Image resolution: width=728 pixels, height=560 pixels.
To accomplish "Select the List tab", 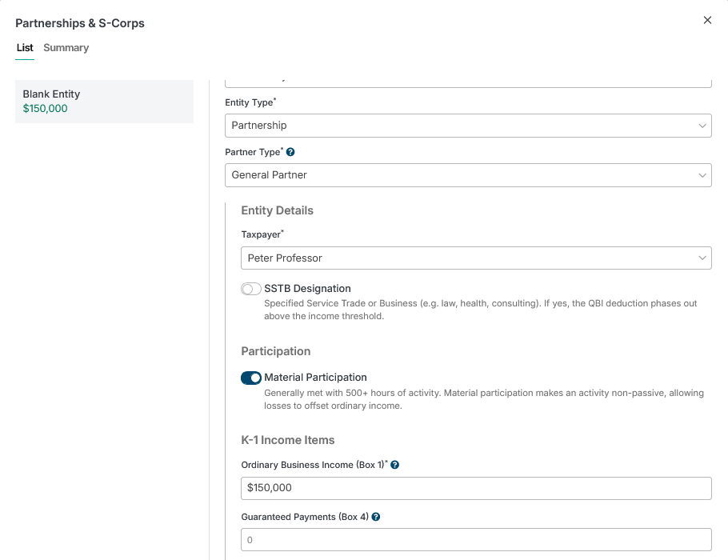I will 25,48.
